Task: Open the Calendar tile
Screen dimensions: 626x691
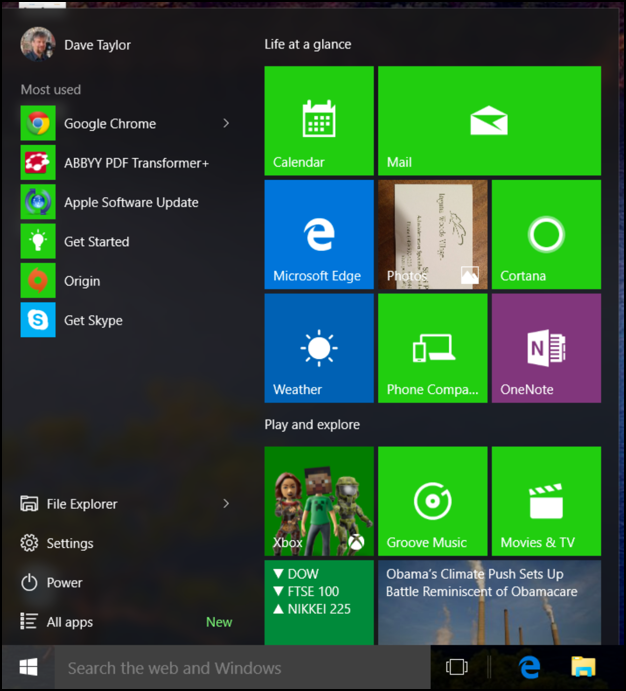Action: click(x=319, y=121)
